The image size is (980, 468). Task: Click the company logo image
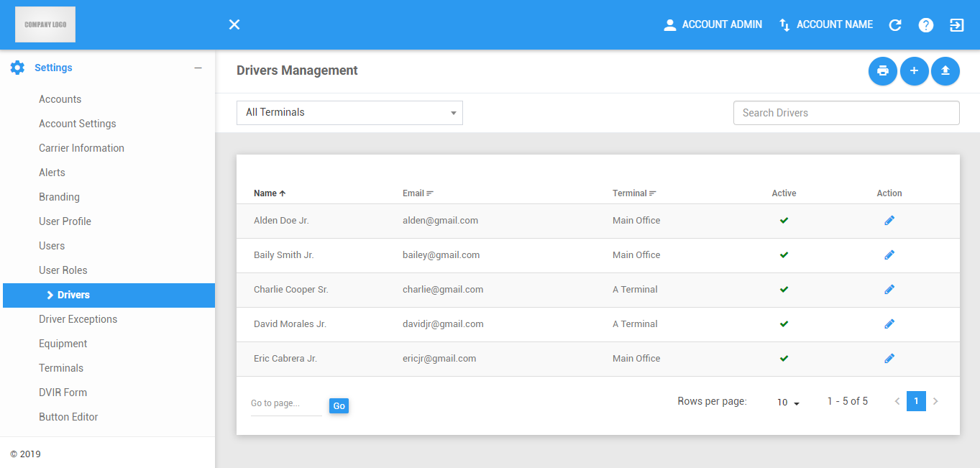[45, 24]
